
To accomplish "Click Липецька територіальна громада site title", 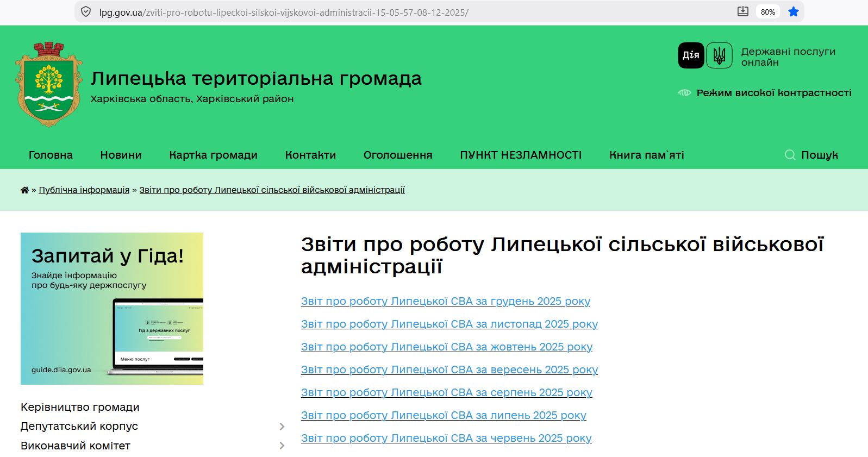I will tap(256, 78).
